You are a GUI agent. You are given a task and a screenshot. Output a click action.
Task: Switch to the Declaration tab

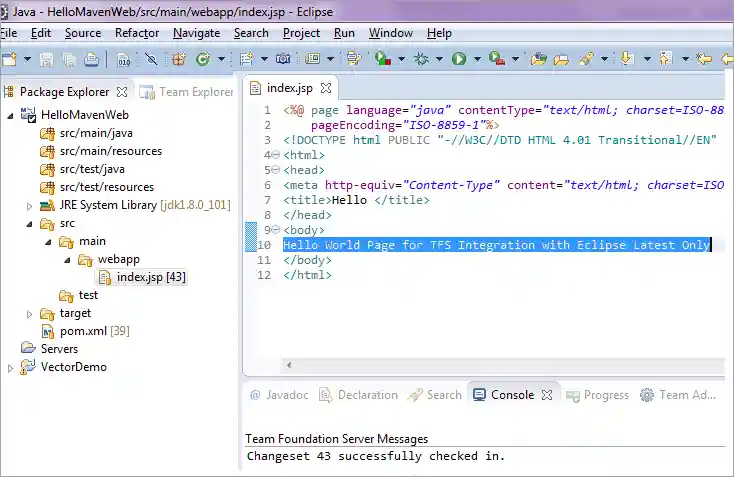click(x=358, y=395)
